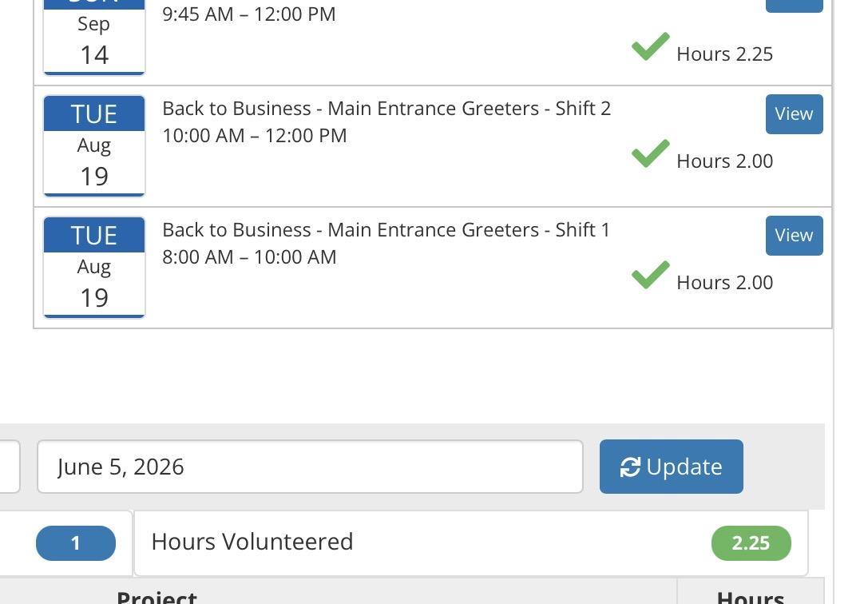Open the Main Entrance Greeters Shift 2 title

[x=386, y=109]
